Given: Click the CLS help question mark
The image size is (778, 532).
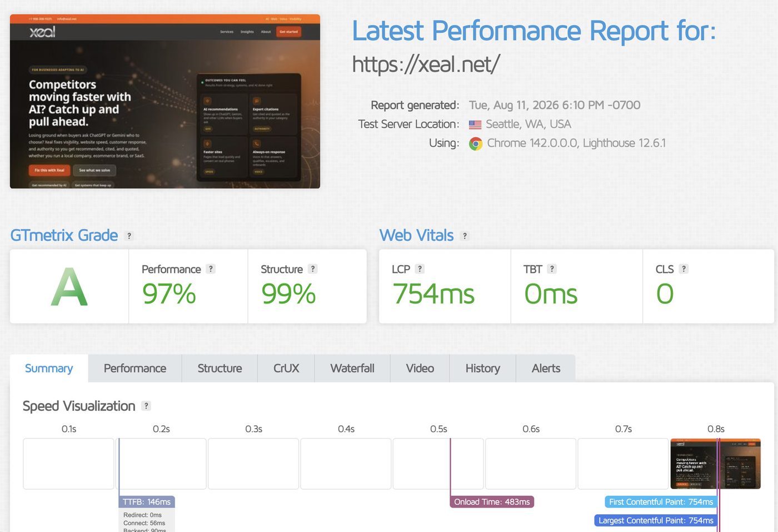Looking at the screenshot, I should [684, 269].
